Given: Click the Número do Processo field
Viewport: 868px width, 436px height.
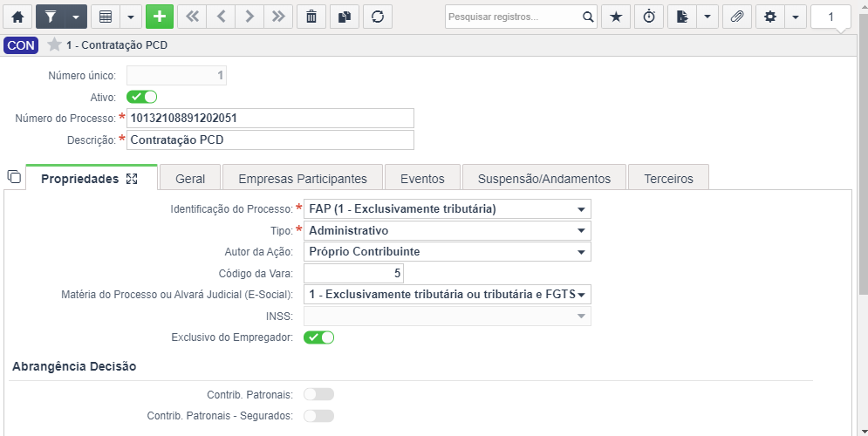Looking at the screenshot, I should [x=270, y=119].
